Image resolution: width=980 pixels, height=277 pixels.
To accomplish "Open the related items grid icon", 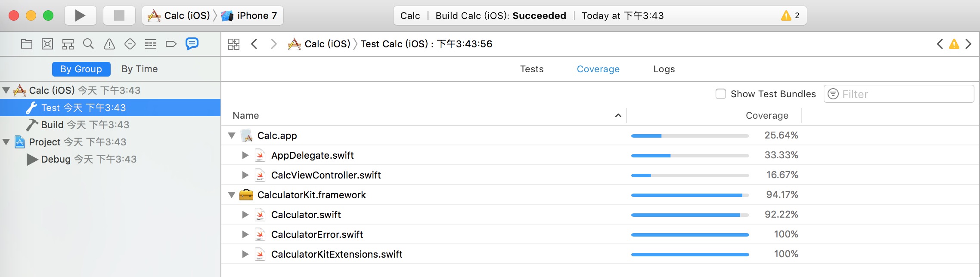I will coord(234,44).
